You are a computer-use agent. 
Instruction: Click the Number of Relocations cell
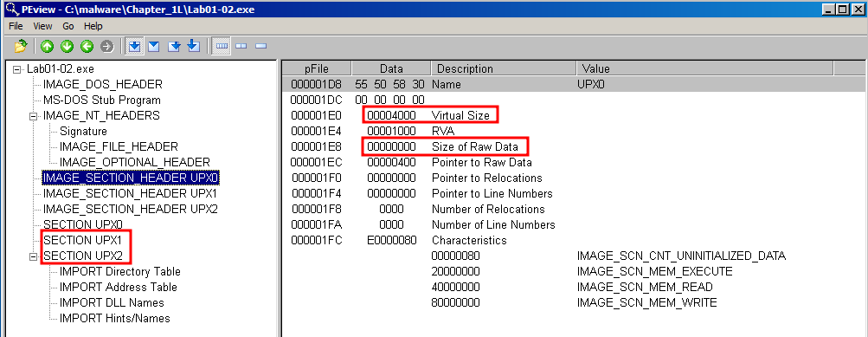click(488, 209)
